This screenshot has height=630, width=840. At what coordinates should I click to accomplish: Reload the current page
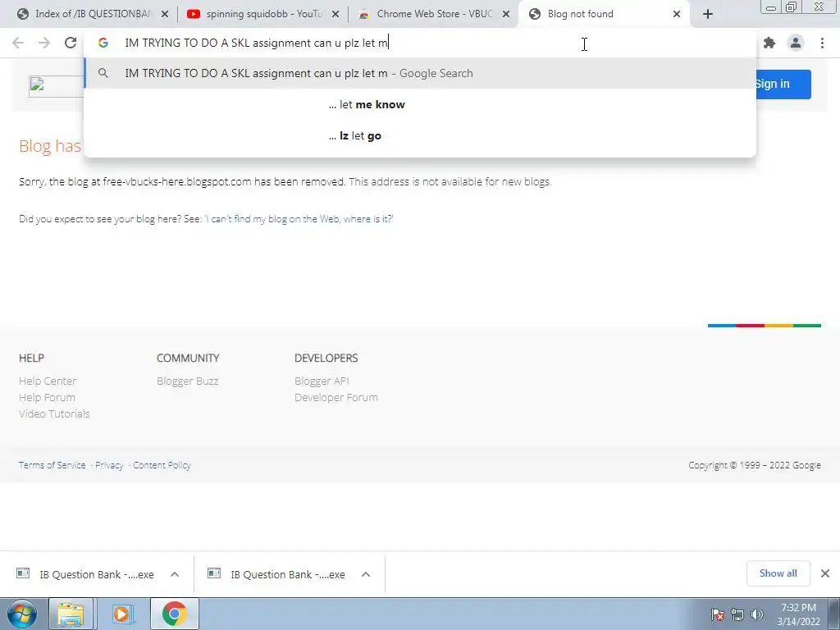pyautogui.click(x=71, y=43)
